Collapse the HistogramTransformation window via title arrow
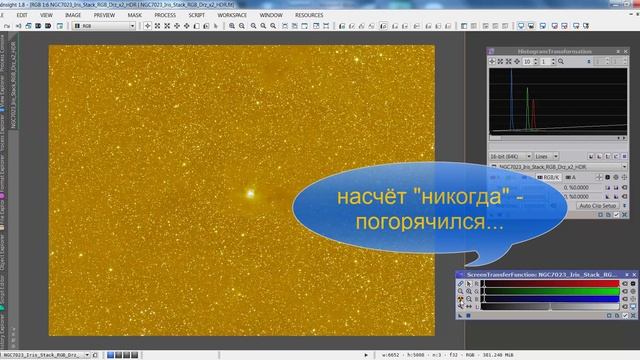640x360 pixels. pos(618,51)
